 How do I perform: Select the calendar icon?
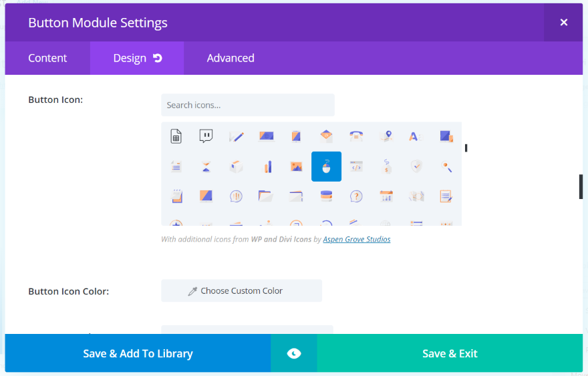tap(386, 196)
